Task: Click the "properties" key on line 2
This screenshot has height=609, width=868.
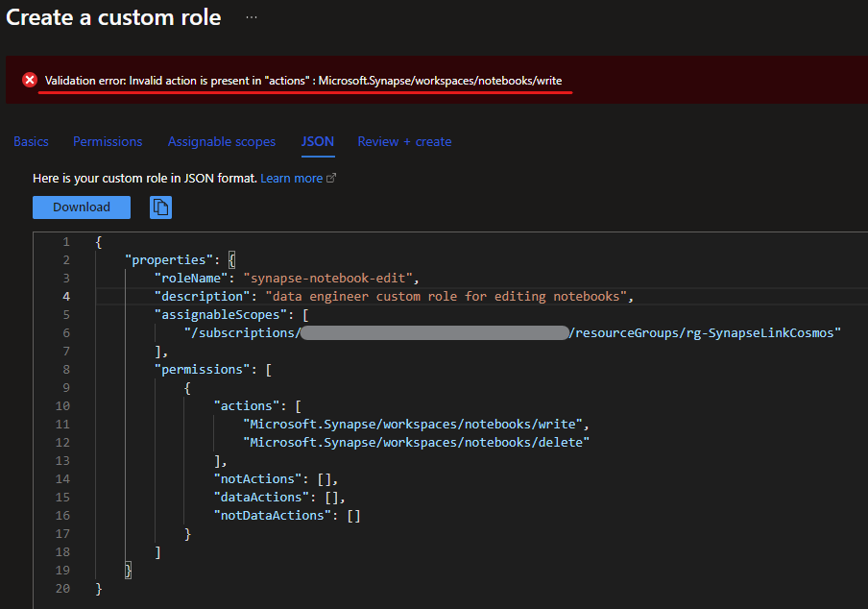Action: 169,259
